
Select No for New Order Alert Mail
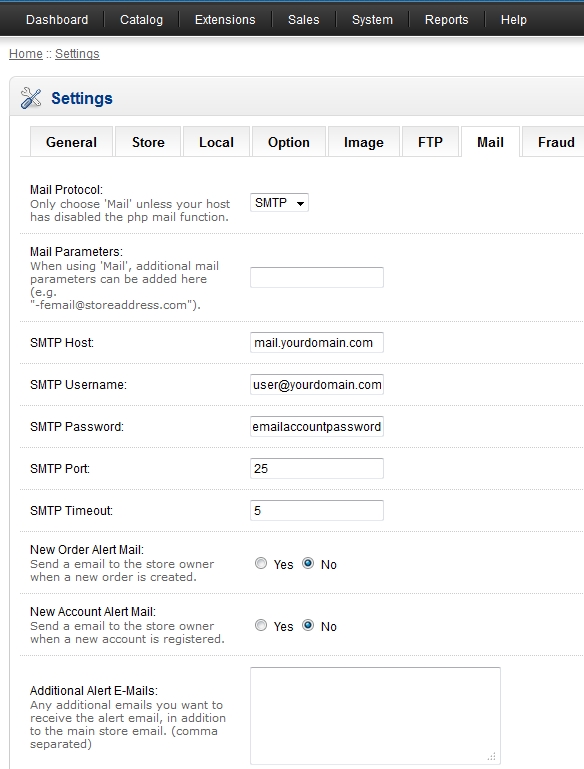click(308, 563)
